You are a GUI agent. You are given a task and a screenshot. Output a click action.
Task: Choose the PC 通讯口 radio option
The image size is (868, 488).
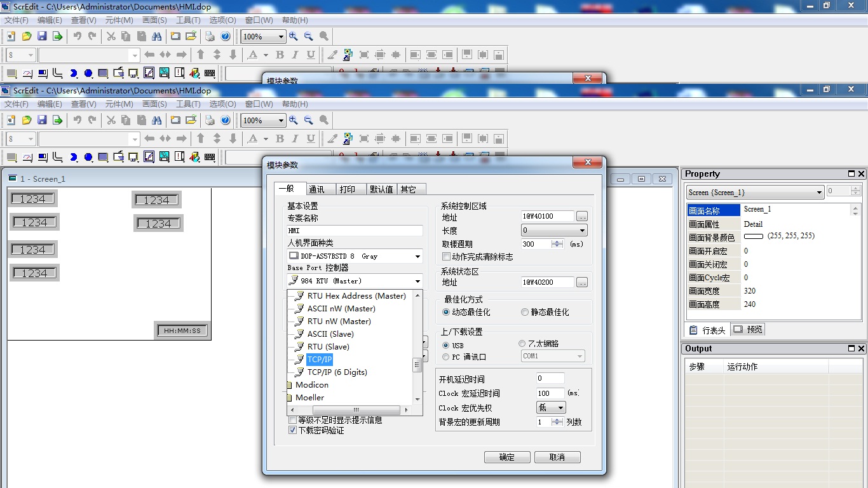point(446,357)
